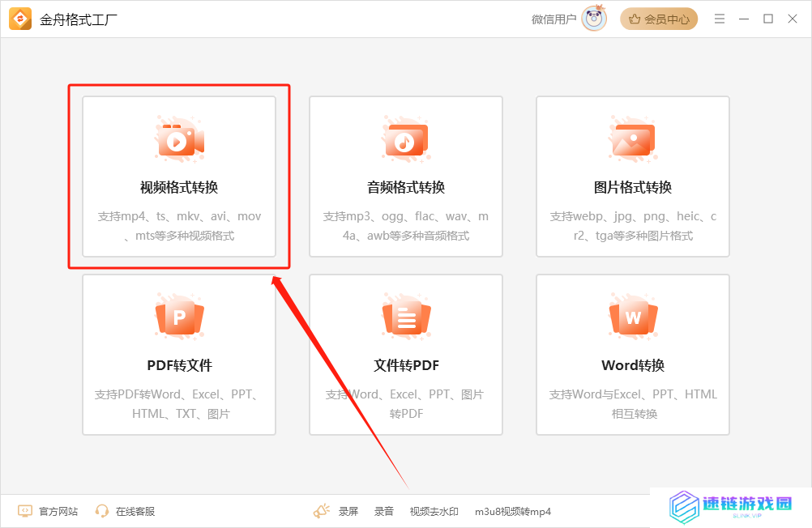Click the orange P PDF icon
This screenshot has width=812, height=528.
179,317
